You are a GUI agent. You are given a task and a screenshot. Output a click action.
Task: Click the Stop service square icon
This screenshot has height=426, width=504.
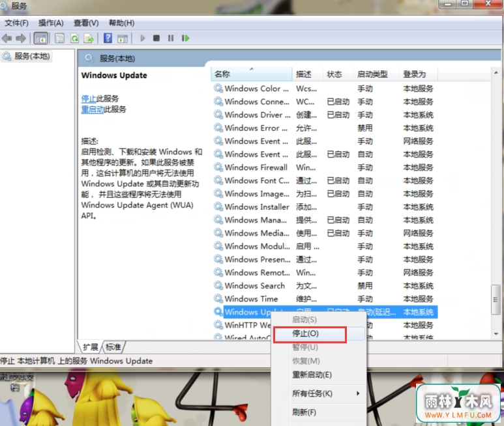(156, 38)
